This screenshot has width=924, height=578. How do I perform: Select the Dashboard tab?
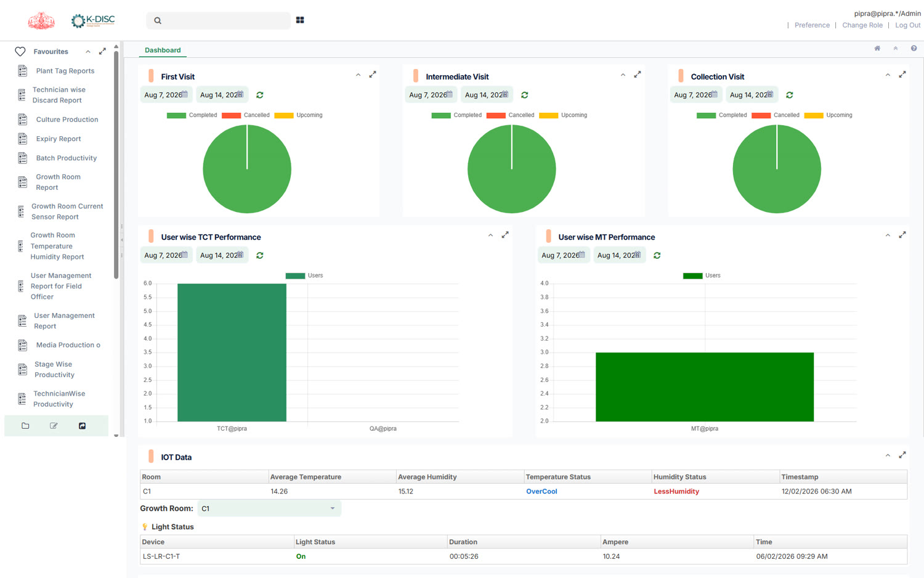pos(163,50)
